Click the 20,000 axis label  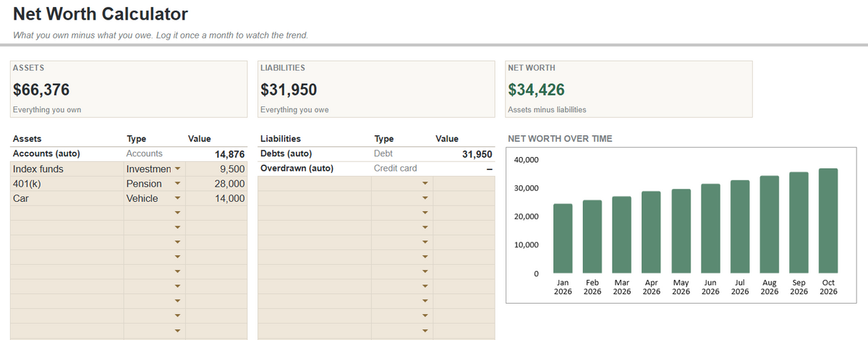pyautogui.click(x=526, y=217)
